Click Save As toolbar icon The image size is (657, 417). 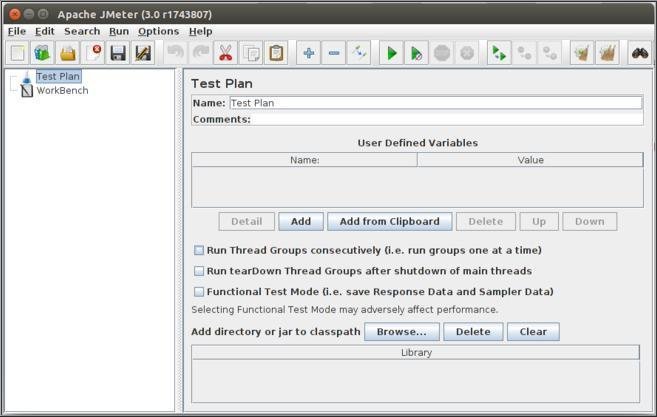click(143, 53)
